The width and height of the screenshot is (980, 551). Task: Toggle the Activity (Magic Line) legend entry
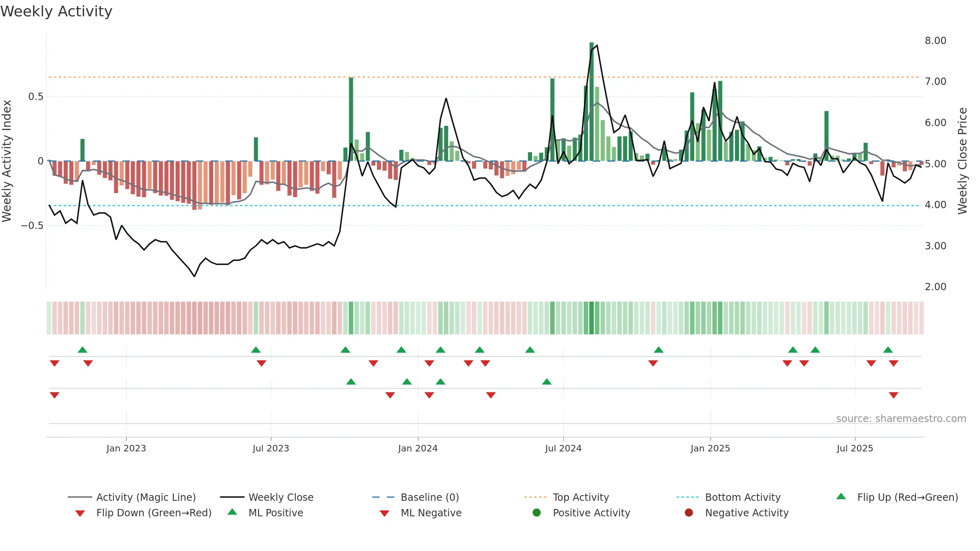tap(132, 497)
